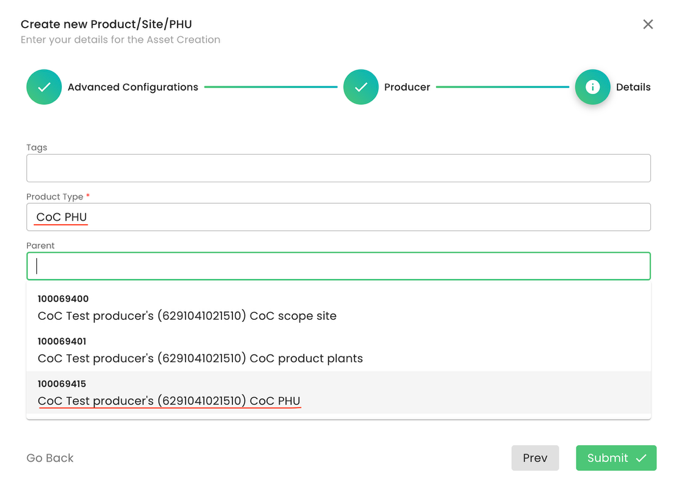The width and height of the screenshot is (676, 490).
Task: Open the Product Type field showing CoC PHU
Action: point(338,217)
